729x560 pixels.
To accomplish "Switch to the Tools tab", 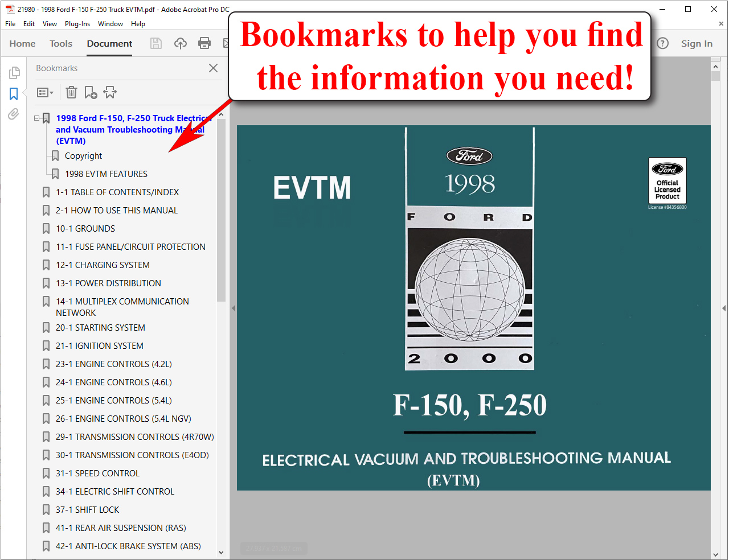I will [x=61, y=43].
